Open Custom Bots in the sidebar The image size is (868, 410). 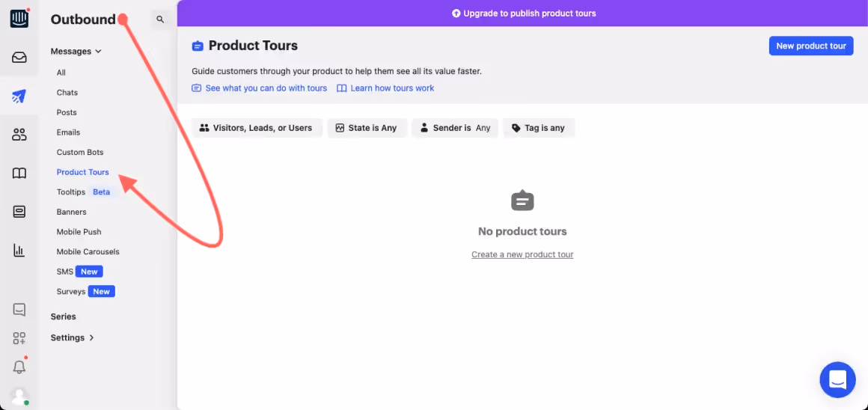pos(80,152)
